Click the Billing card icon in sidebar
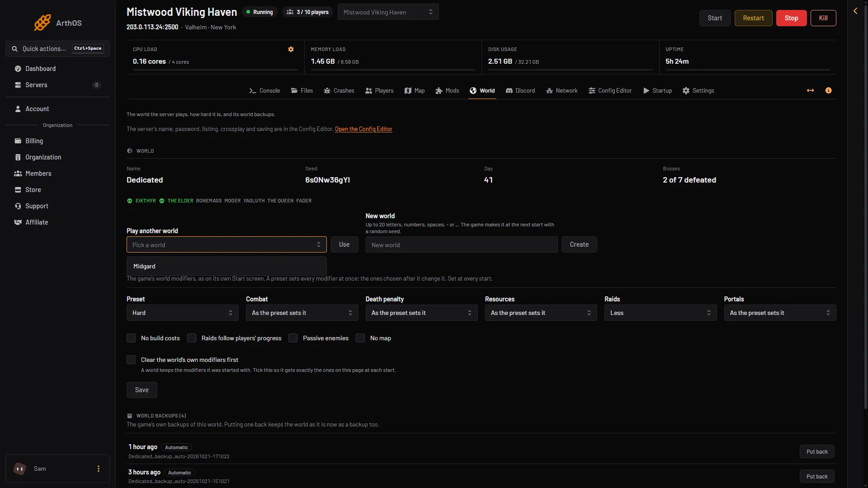868x488 pixels. 18,141
